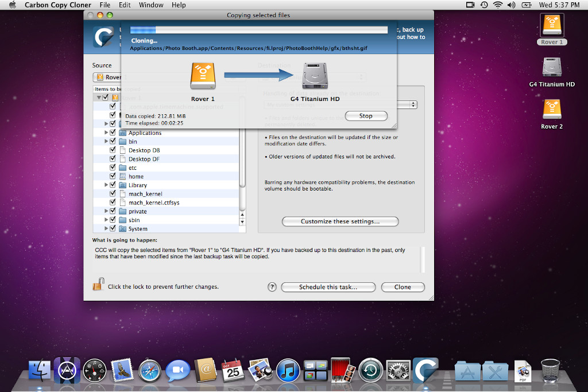This screenshot has height=392, width=588.
Task: Click the cloning progress bar
Action: point(259,30)
